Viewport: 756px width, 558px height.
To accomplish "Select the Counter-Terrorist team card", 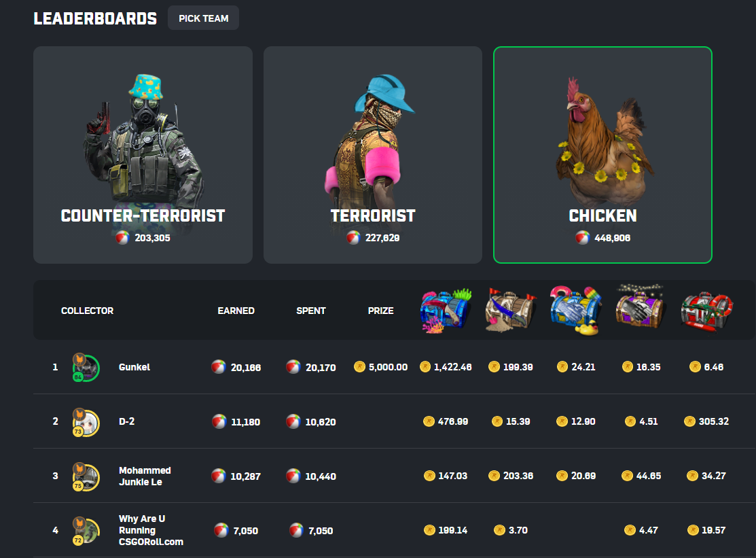I will 143,155.
